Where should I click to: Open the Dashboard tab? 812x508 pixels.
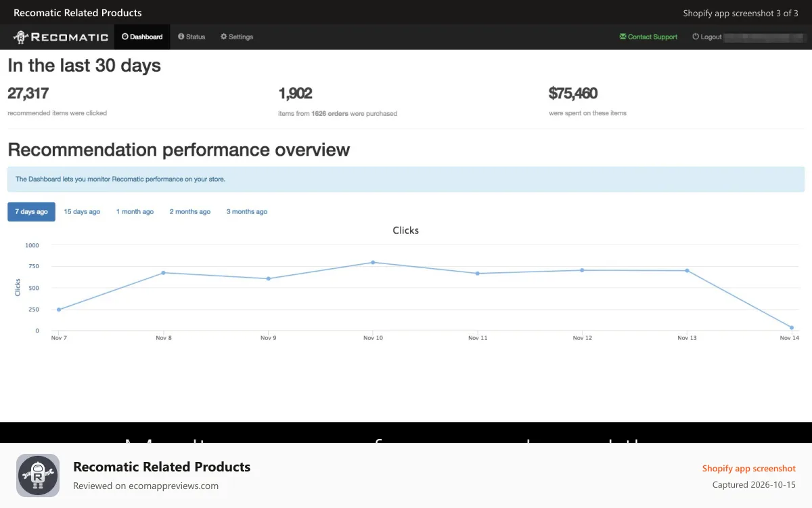tap(142, 37)
